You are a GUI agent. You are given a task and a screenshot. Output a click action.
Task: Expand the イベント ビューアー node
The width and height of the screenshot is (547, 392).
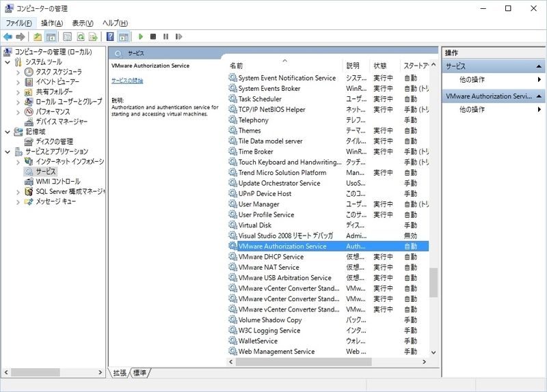pos(18,83)
